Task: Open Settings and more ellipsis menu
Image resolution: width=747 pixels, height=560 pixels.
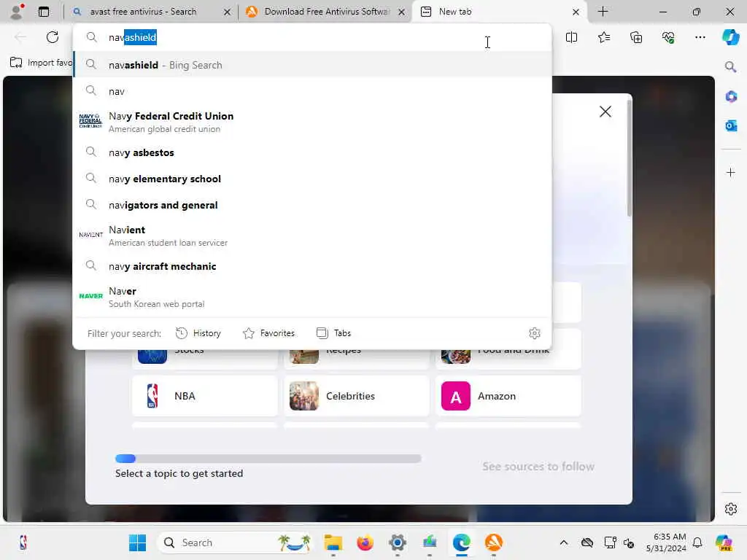Action: pyautogui.click(x=700, y=37)
